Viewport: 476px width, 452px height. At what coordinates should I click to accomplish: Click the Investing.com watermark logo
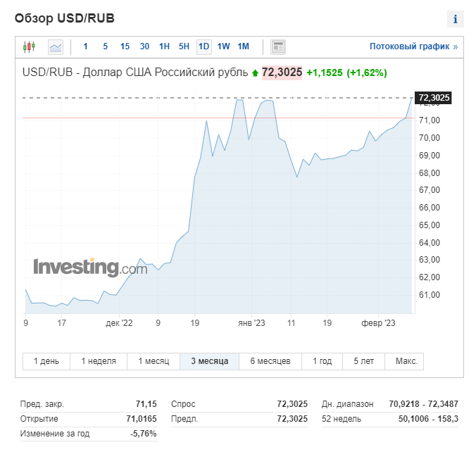[x=90, y=268]
